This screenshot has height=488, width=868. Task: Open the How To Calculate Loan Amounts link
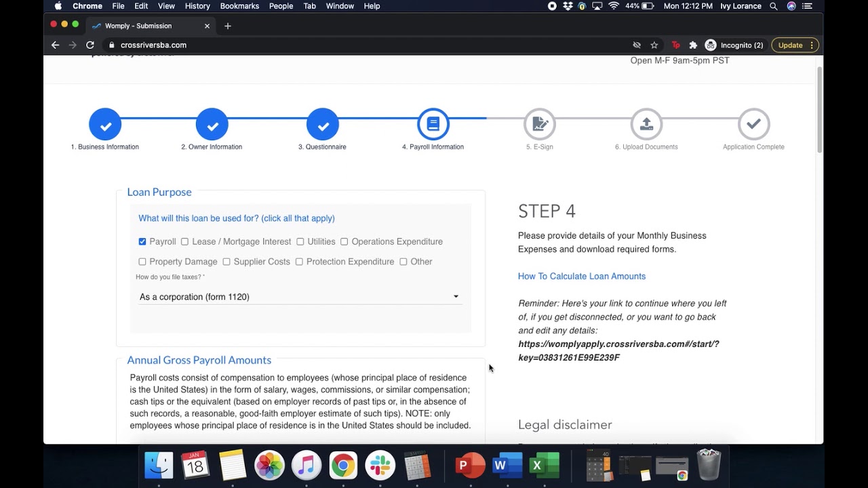tap(582, 277)
